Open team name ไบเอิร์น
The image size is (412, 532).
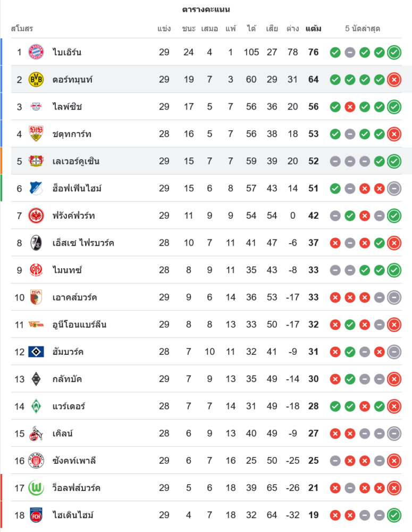click(67, 52)
